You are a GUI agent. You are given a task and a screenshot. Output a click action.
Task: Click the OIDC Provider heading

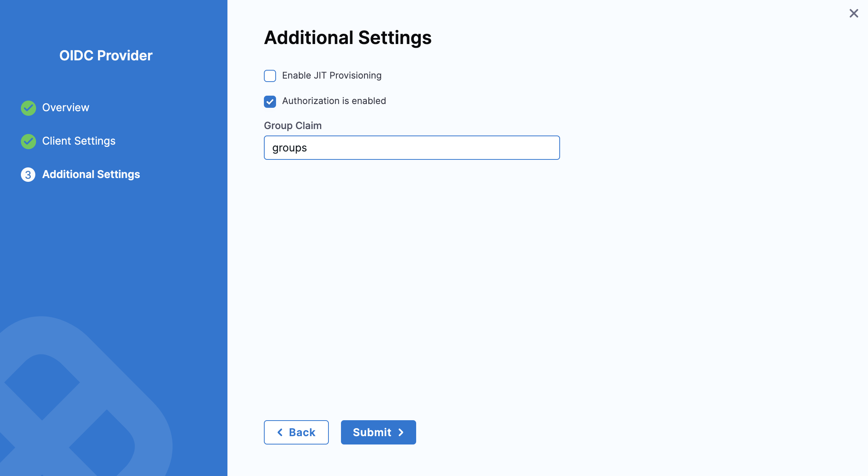[106, 56]
